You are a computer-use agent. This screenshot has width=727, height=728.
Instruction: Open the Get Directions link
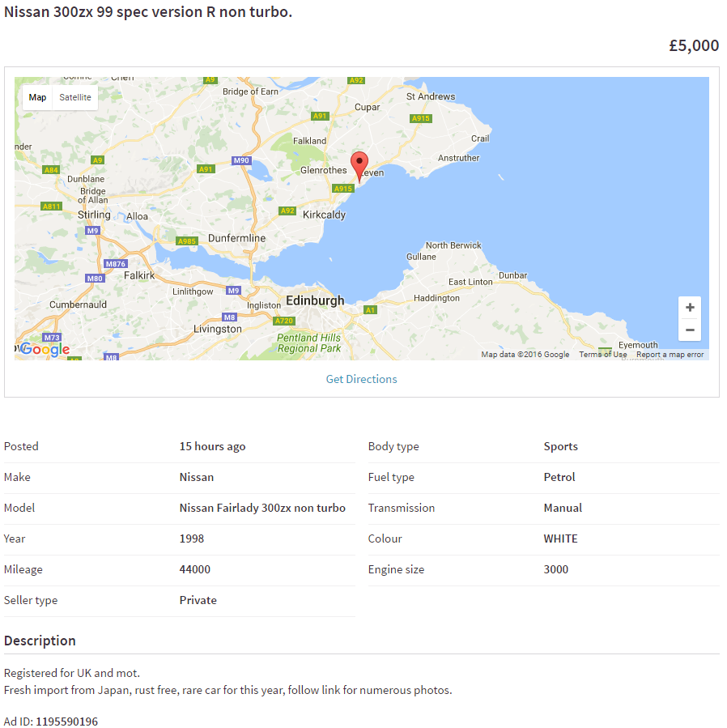(x=361, y=379)
